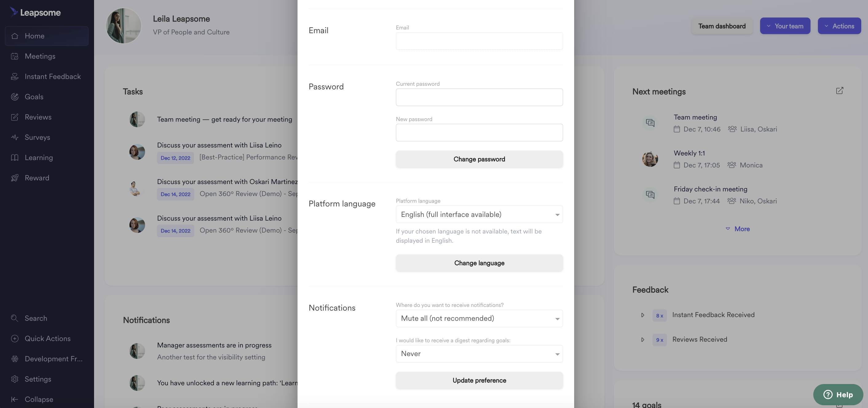Viewport: 868px width, 408px height.
Task: Expand Instant Feedback Received section
Action: (x=643, y=315)
